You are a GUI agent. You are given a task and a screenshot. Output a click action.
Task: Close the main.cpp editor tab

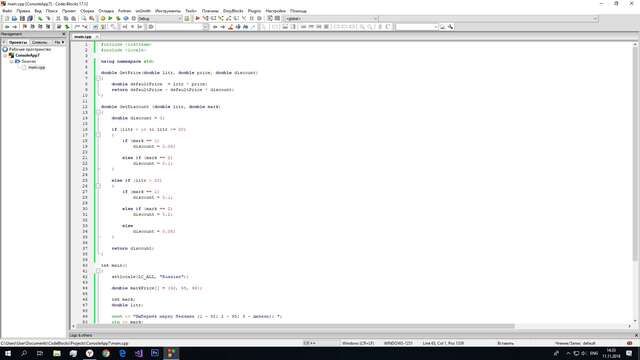click(x=97, y=36)
